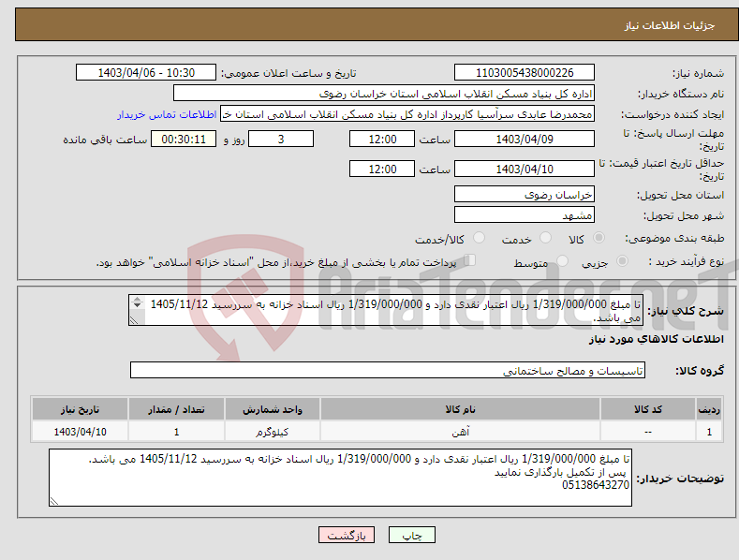Click the واحد شمارش column header

(x=273, y=409)
